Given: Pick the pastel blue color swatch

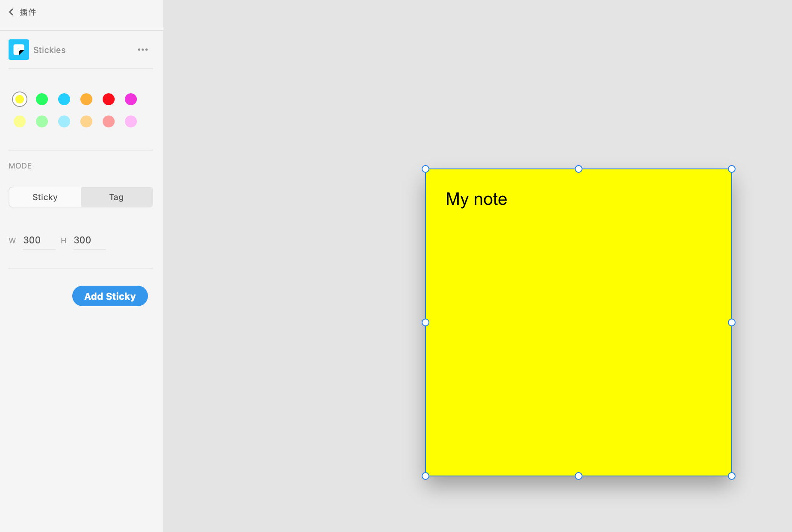Looking at the screenshot, I should click(64, 121).
